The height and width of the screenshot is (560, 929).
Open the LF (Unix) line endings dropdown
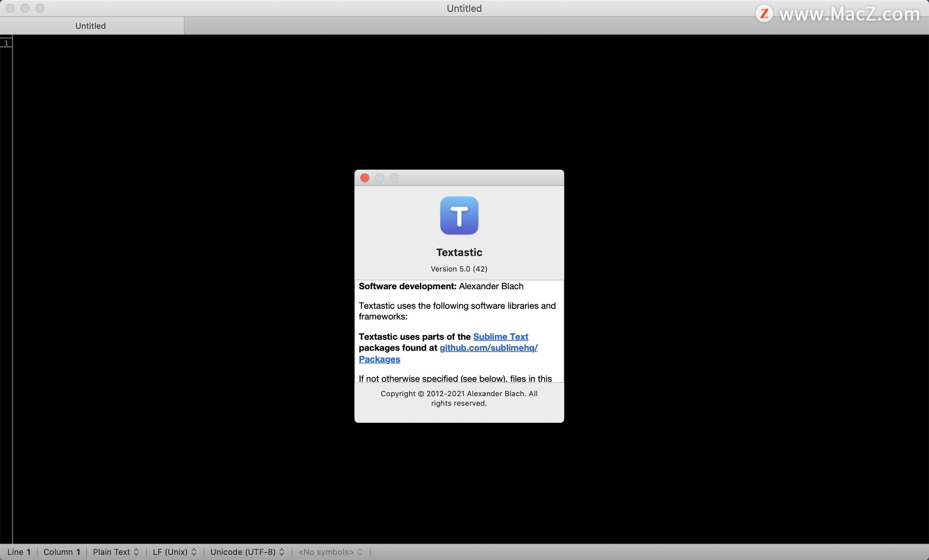175,552
